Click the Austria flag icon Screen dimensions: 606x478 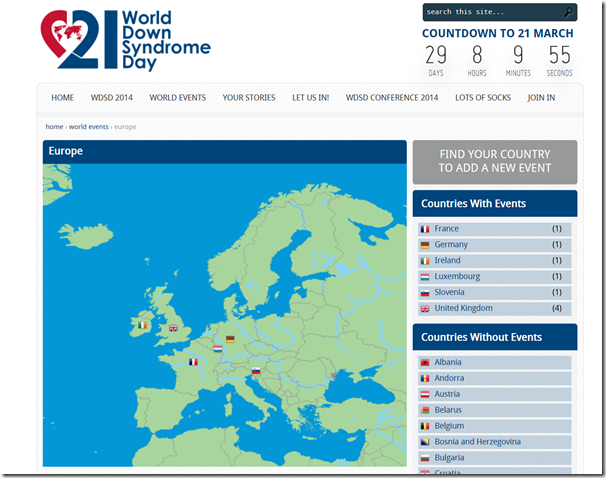(x=425, y=394)
